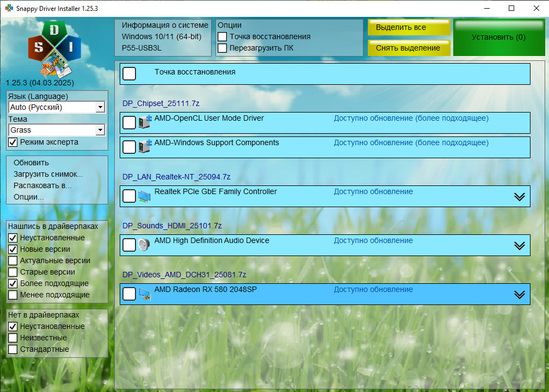549x392 pixels.
Task: Click the DP_Chipset_25111.7z driverpack label
Action: click(161, 104)
